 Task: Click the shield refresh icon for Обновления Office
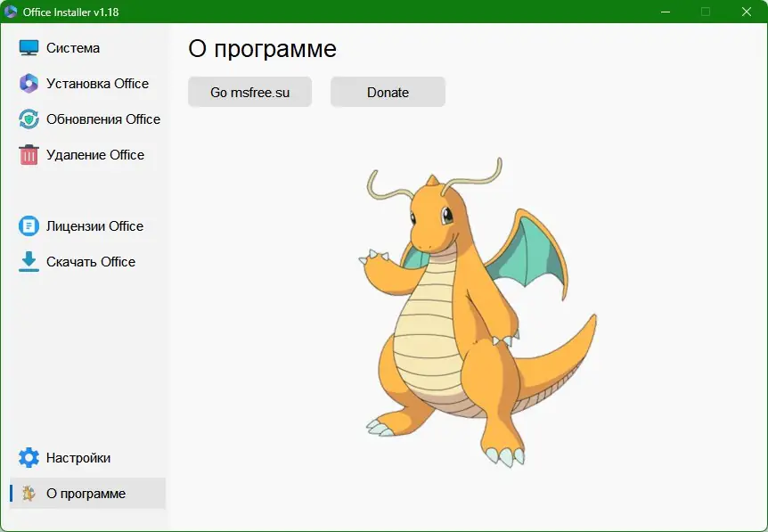coord(29,119)
